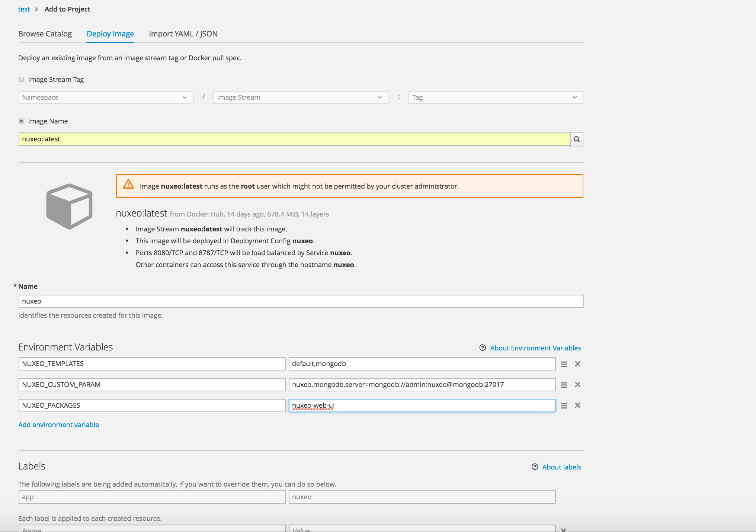
Task: Click the nuxeo-web-ui value field
Action: point(422,406)
